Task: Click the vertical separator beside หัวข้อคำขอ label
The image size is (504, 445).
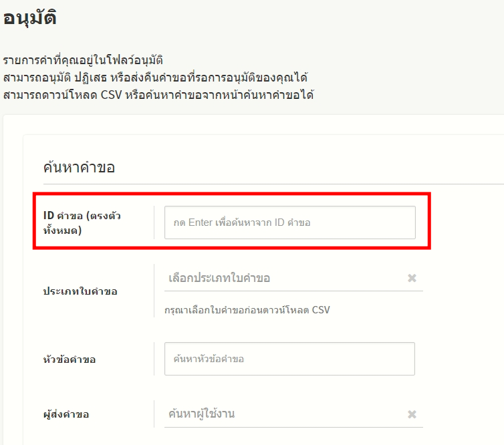Action: 154,359
